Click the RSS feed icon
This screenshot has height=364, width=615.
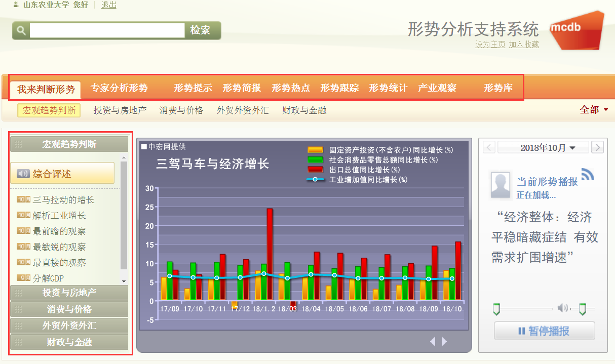[587, 174]
